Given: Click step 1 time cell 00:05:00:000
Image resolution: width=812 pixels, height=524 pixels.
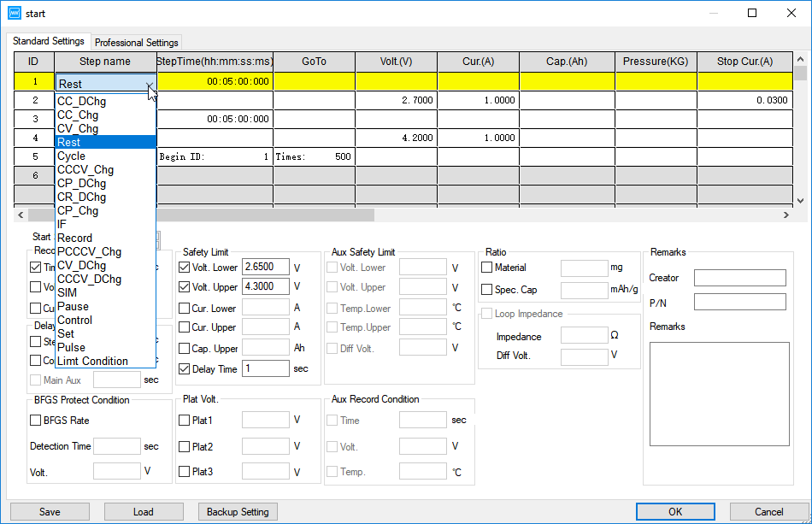Looking at the screenshot, I should (x=215, y=81).
